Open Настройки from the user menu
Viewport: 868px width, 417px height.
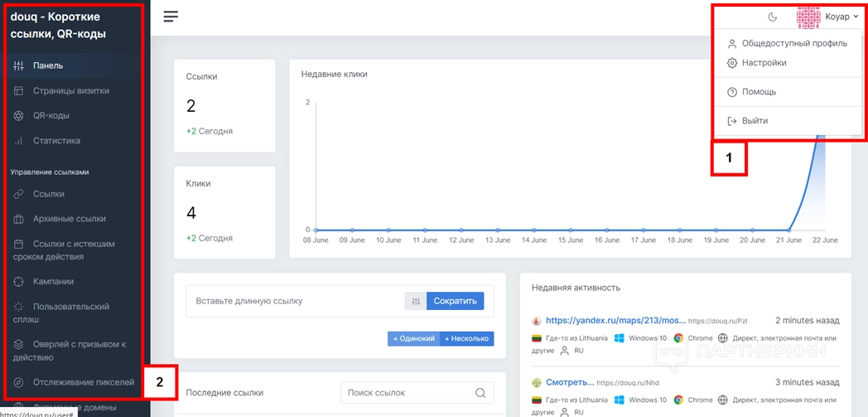[764, 63]
